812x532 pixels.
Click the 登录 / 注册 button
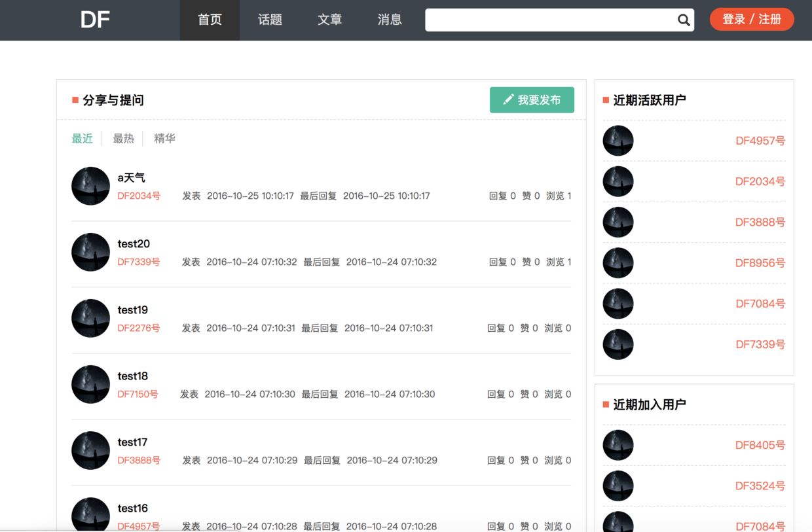pos(752,20)
